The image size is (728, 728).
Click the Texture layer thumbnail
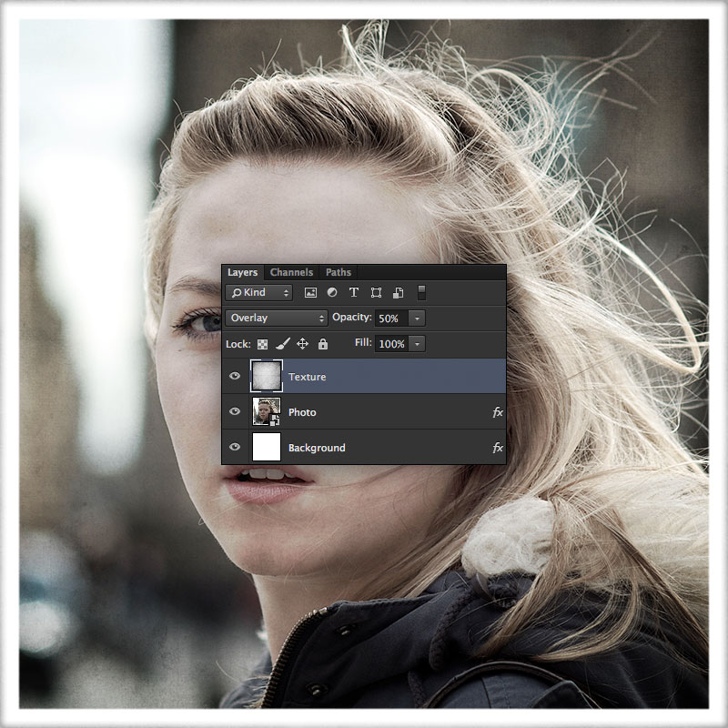[267, 376]
